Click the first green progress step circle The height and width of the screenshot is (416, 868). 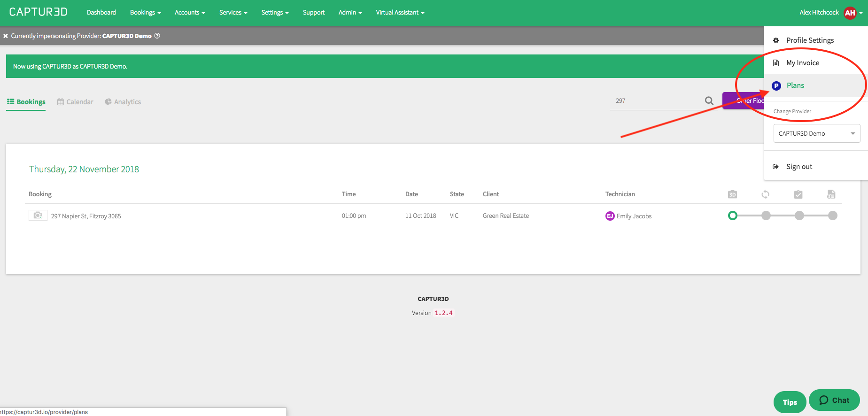[x=733, y=216]
